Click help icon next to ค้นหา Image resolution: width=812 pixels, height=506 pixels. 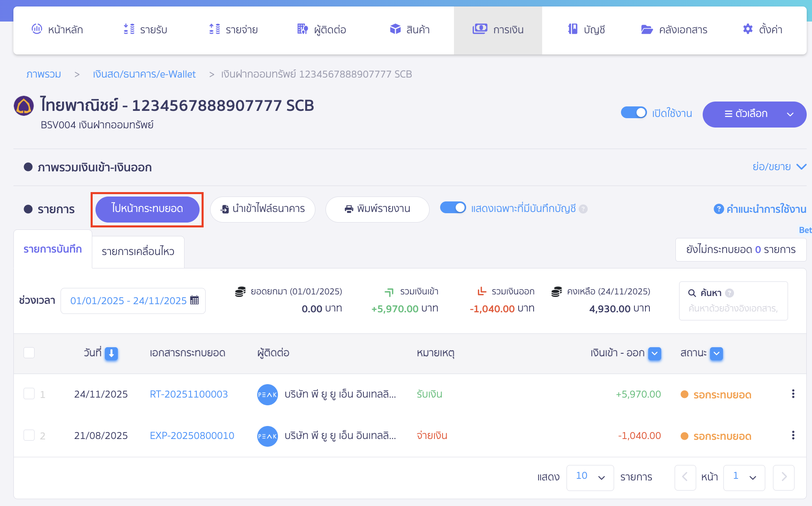pyautogui.click(x=729, y=293)
